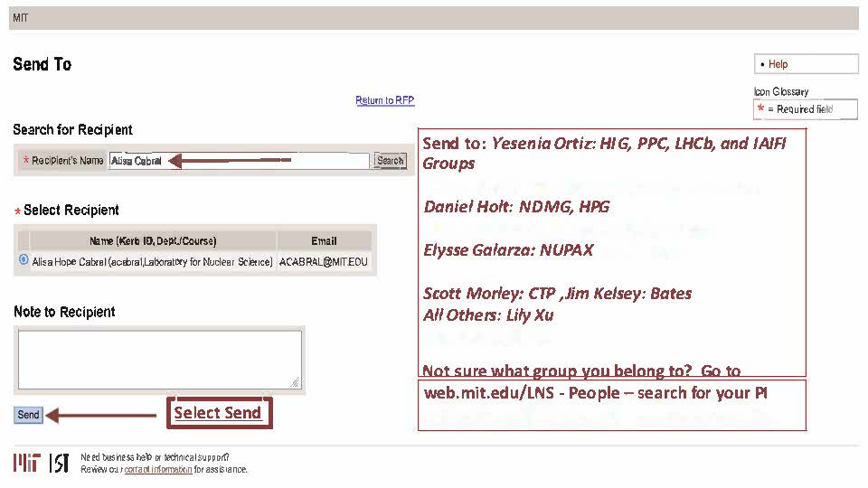Click the red asterisk beside Select Recipient
This screenshot has height=488, width=868.
click(x=17, y=211)
